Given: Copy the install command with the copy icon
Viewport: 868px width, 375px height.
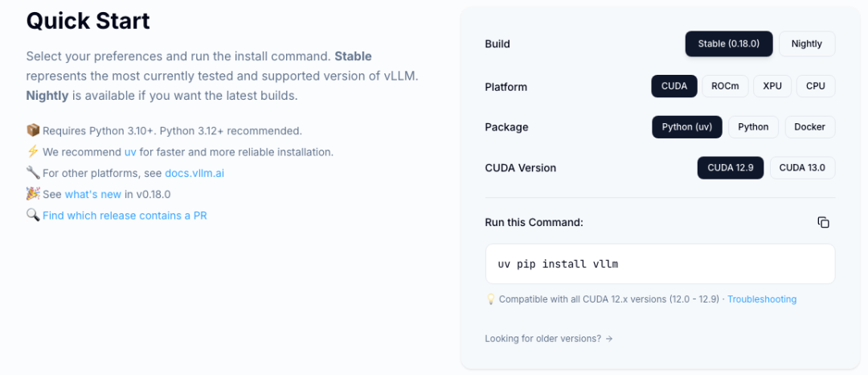Looking at the screenshot, I should (823, 222).
